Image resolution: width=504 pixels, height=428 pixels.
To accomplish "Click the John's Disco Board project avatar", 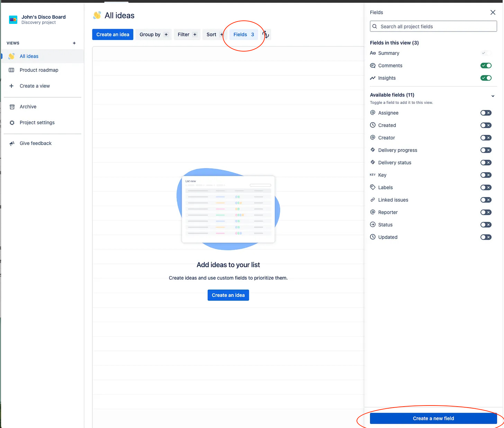I will pos(13,20).
